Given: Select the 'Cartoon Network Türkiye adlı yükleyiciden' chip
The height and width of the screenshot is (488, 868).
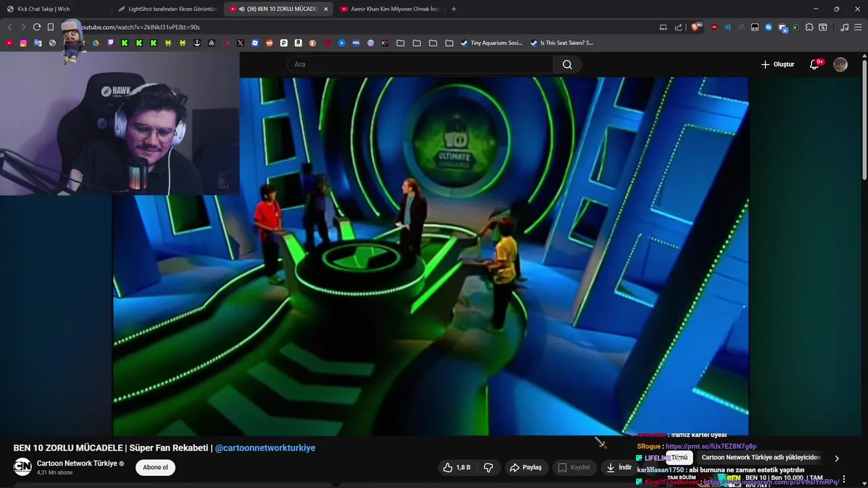Looking at the screenshot, I should coord(761,457).
